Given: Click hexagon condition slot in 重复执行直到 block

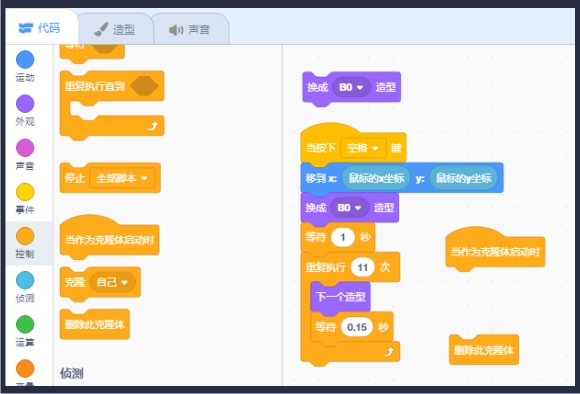Looking at the screenshot, I should (144, 86).
